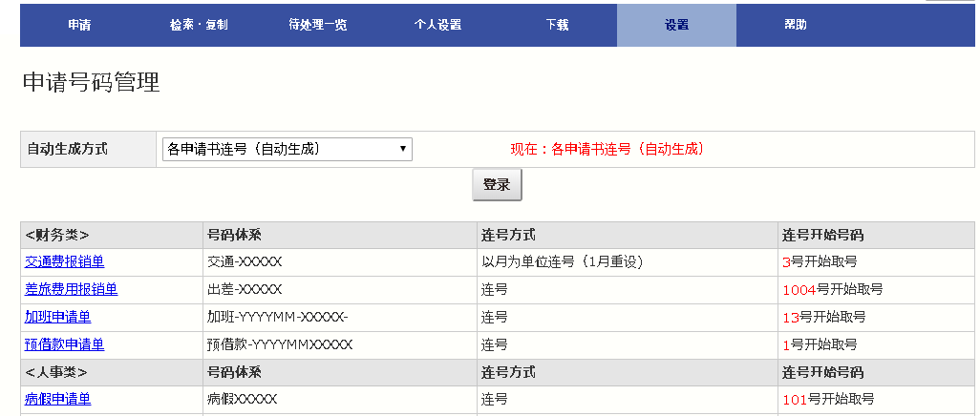The height and width of the screenshot is (416, 980).
Task: Select the 设置 tab
Action: point(676,26)
